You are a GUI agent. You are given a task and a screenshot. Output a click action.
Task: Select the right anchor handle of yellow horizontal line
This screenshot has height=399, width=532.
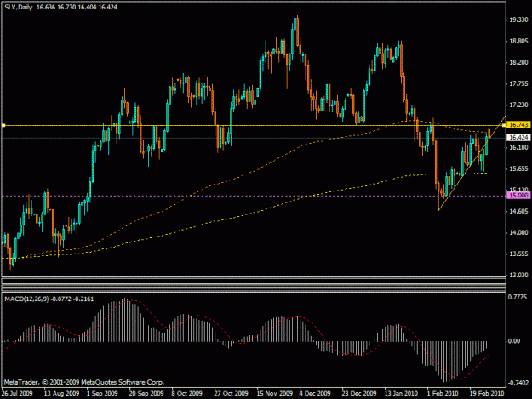(504, 125)
